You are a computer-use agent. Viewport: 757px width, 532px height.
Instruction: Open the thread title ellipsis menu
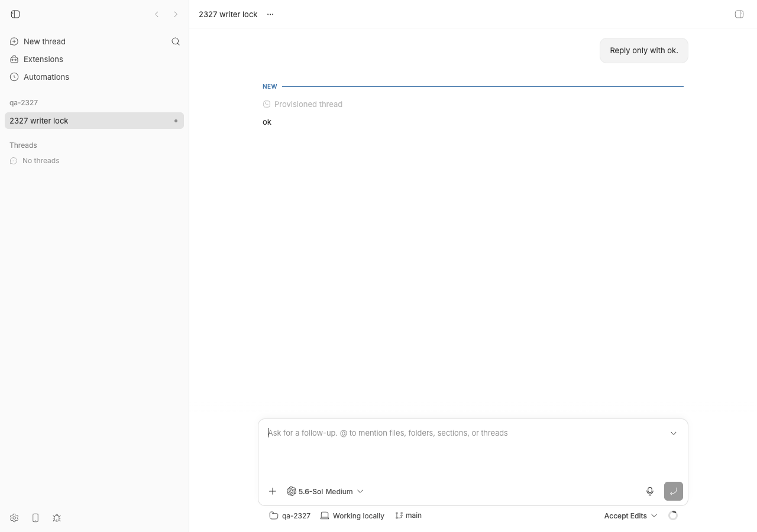pyautogui.click(x=270, y=14)
